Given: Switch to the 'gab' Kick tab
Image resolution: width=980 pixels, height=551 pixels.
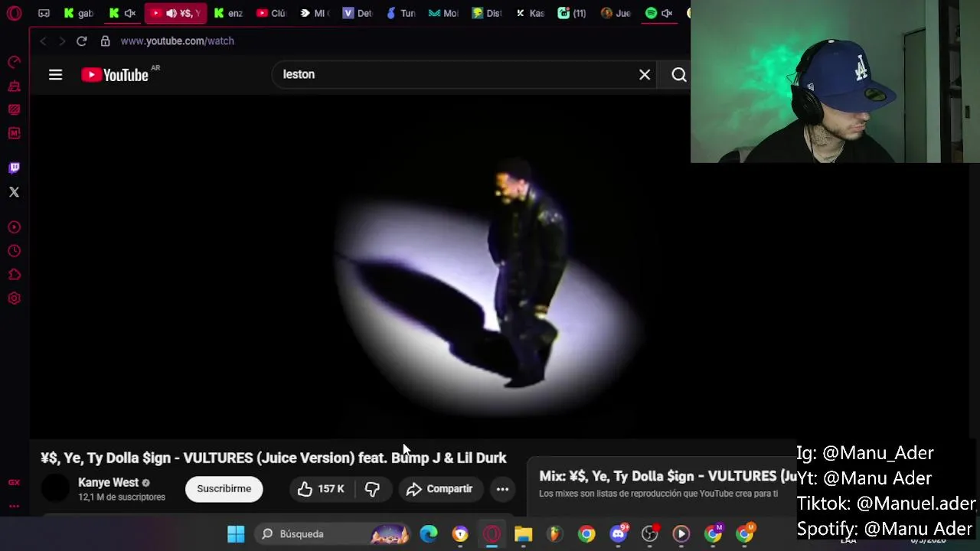Looking at the screenshot, I should [x=79, y=13].
